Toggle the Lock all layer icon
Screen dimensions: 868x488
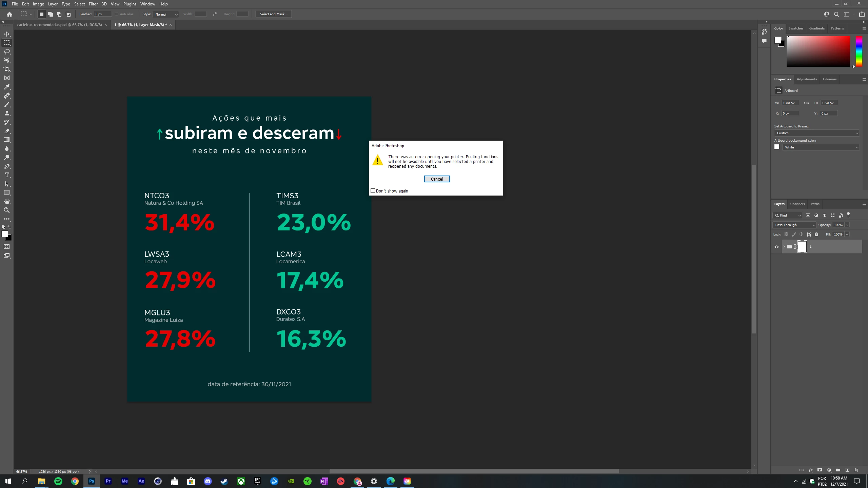816,235
